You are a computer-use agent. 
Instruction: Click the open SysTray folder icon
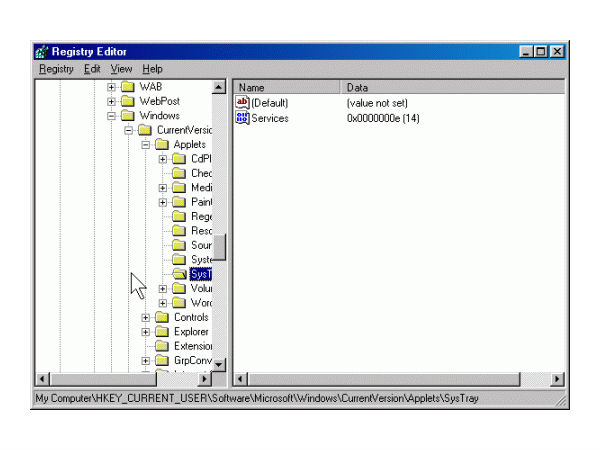[179, 274]
